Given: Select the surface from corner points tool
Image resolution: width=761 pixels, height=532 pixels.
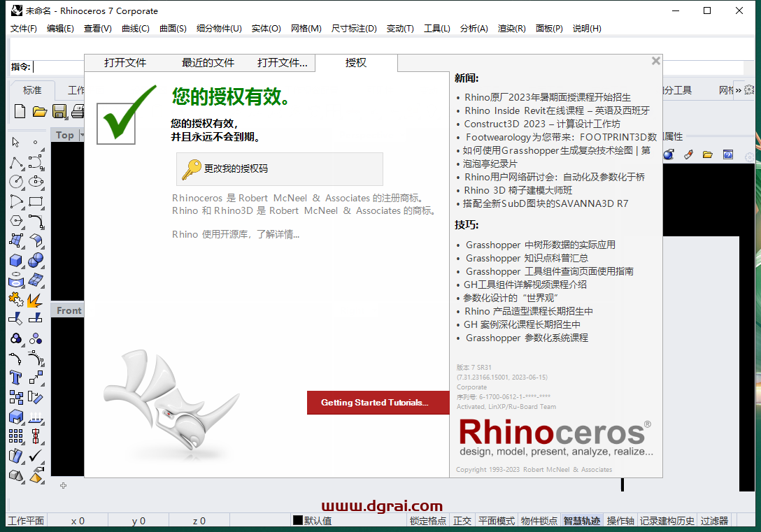Looking at the screenshot, I should 16,240.
